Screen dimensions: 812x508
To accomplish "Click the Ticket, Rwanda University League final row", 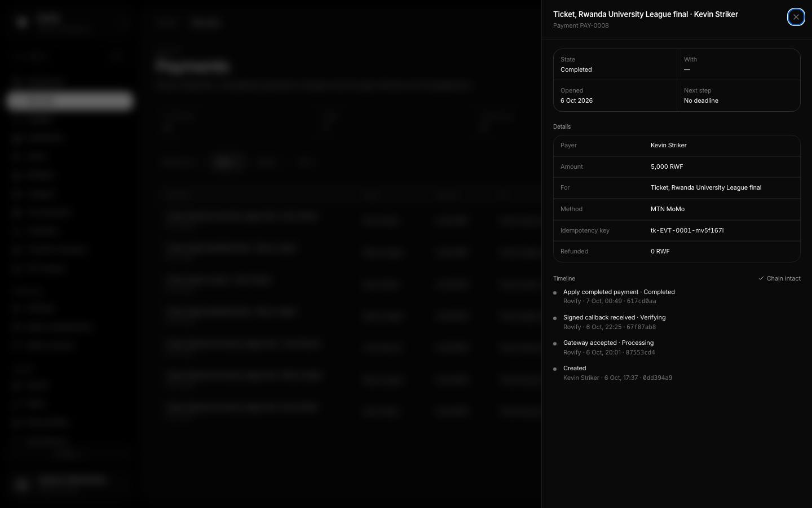I will [x=677, y=188].
